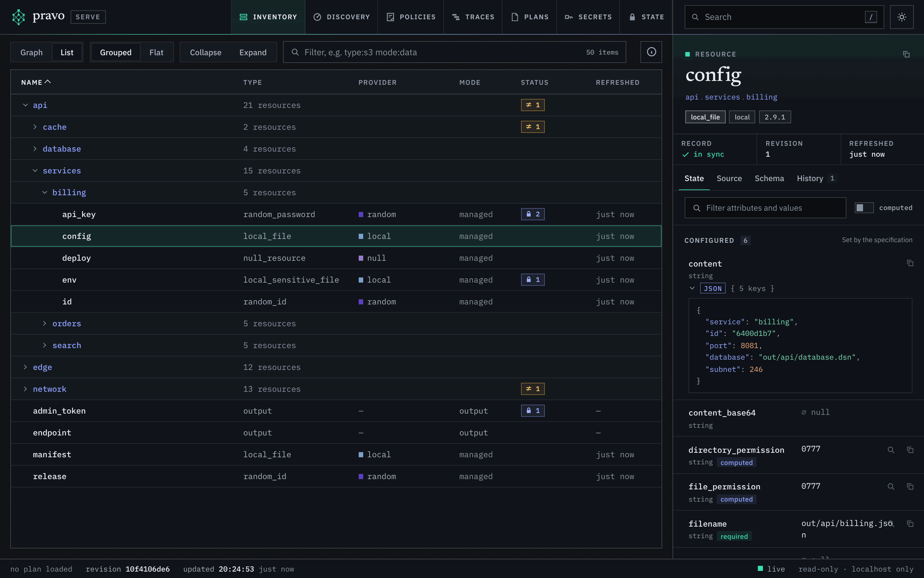Open the info icon beside the filter bar

coord(651,52)
